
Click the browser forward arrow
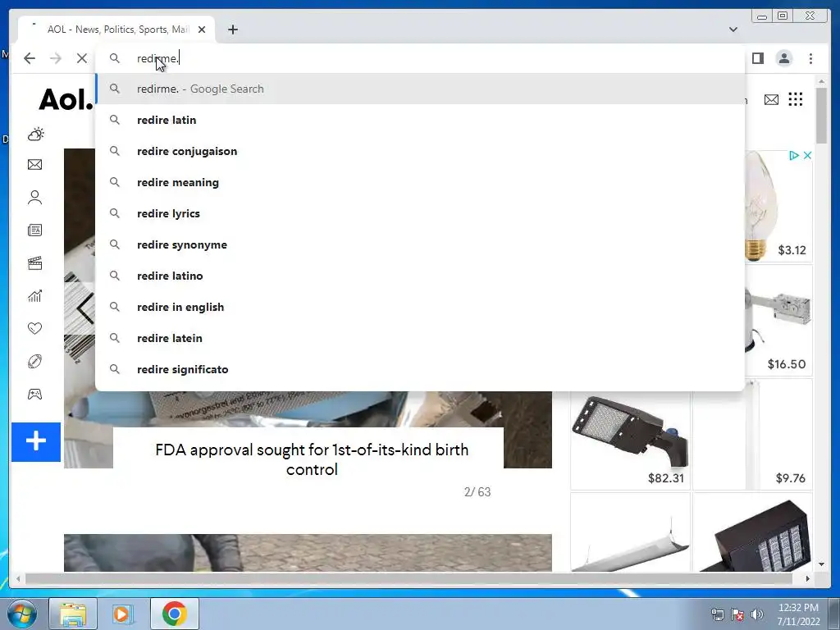point(56,58)
